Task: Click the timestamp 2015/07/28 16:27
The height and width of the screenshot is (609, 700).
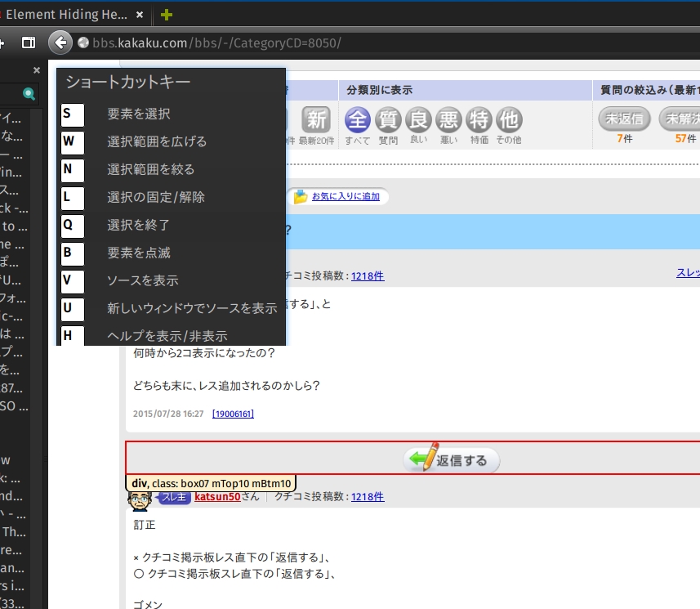Action: pyautogui.click(x=168, y=414)
